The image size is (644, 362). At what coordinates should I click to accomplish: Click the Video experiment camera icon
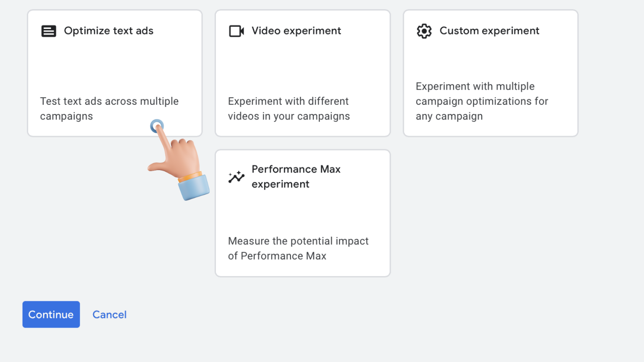click(236, 31)
